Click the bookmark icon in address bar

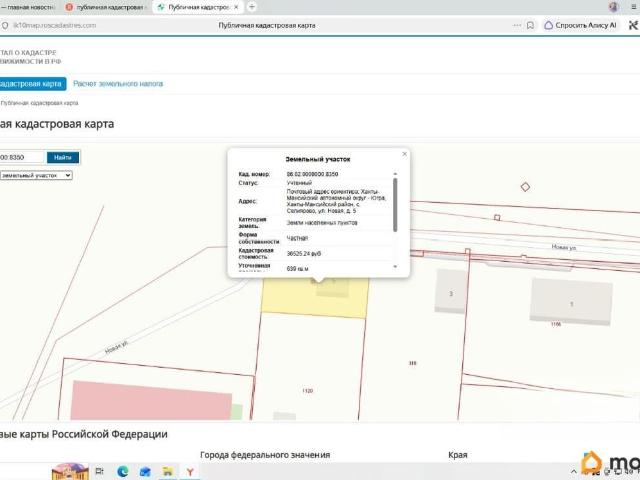[x=530, y=25]
